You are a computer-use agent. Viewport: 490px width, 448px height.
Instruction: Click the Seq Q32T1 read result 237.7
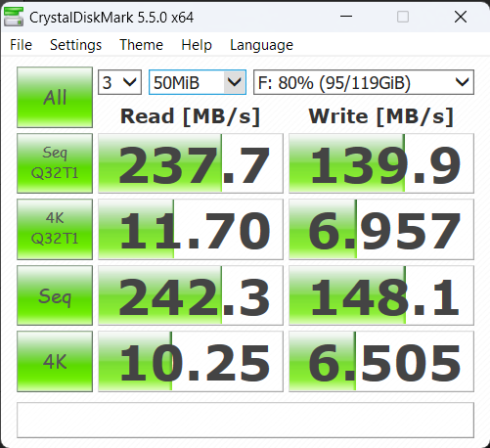[x=191, y=163]
